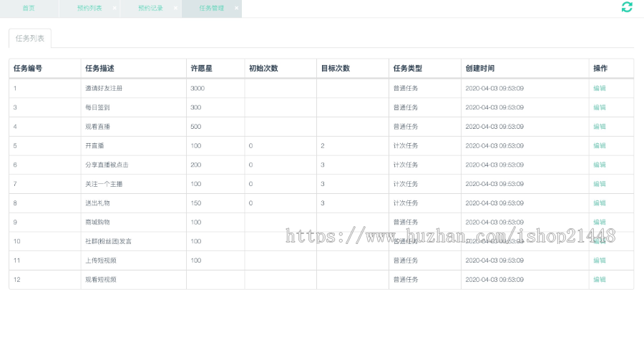Click the 任务编号 column header
644x337 pixels.
[x=28, y=69]
